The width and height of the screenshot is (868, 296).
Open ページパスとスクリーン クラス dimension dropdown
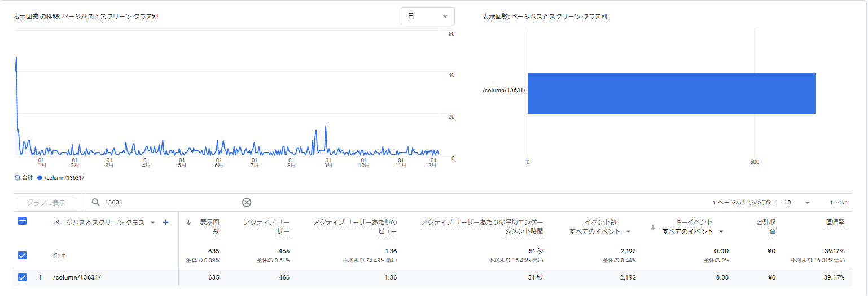pos(104,223)
